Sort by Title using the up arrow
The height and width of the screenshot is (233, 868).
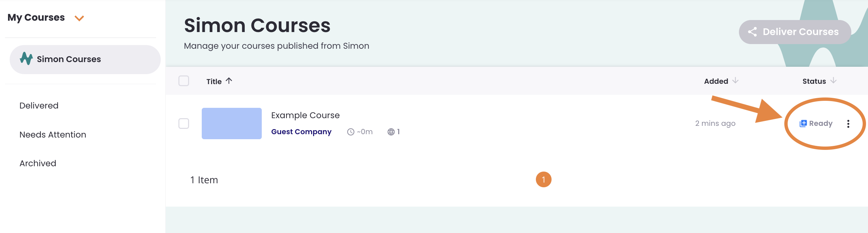pyautogui.click(x=229, y=81)
